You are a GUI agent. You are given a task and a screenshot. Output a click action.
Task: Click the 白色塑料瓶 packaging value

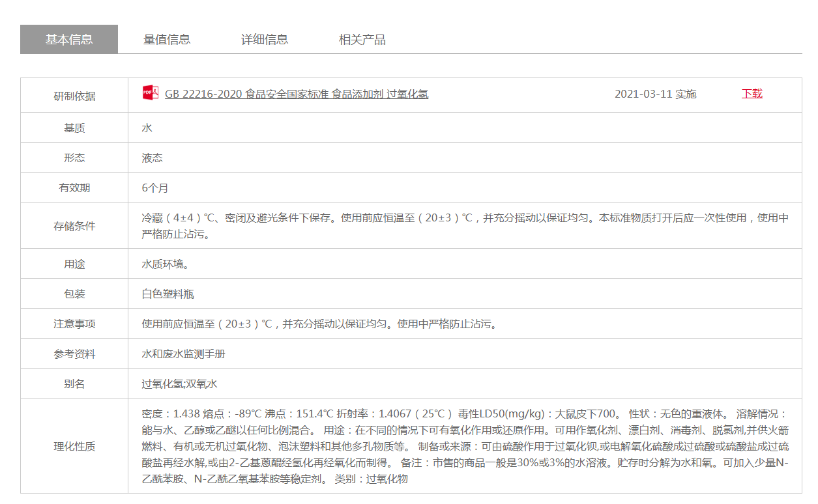coord(168,294)
